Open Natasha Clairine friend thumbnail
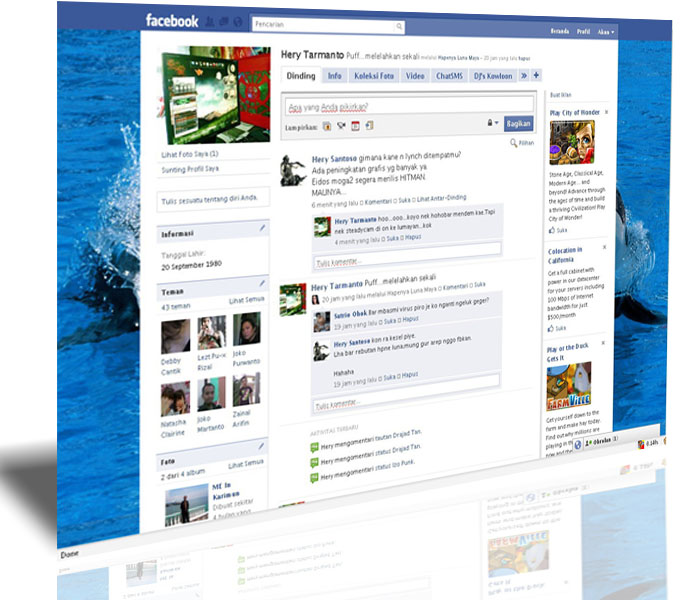Screen dimensions: 684x600 [175, 399]
